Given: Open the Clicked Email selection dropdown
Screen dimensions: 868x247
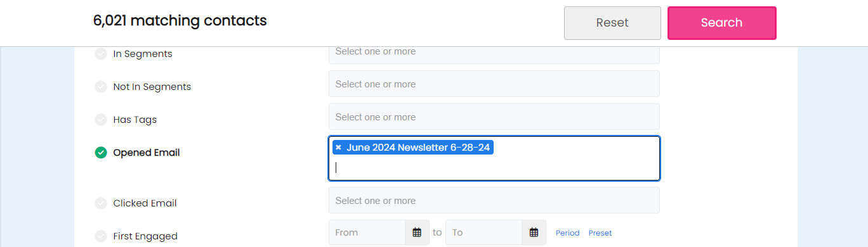Looking at the screenshot, I should coord(494,200).
